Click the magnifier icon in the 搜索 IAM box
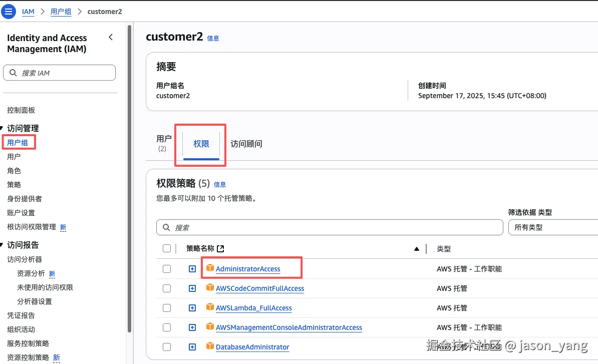The image size is (598, 364). click(x=13, y=73)
